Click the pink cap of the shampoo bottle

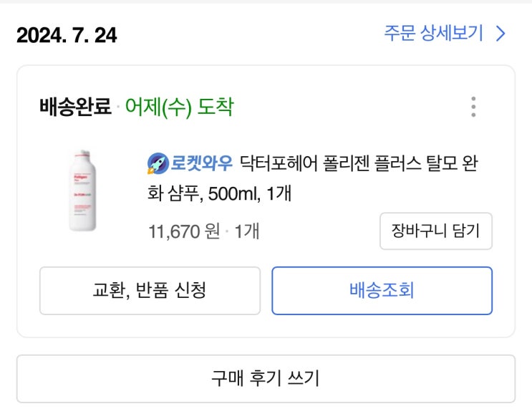[82, 154]
